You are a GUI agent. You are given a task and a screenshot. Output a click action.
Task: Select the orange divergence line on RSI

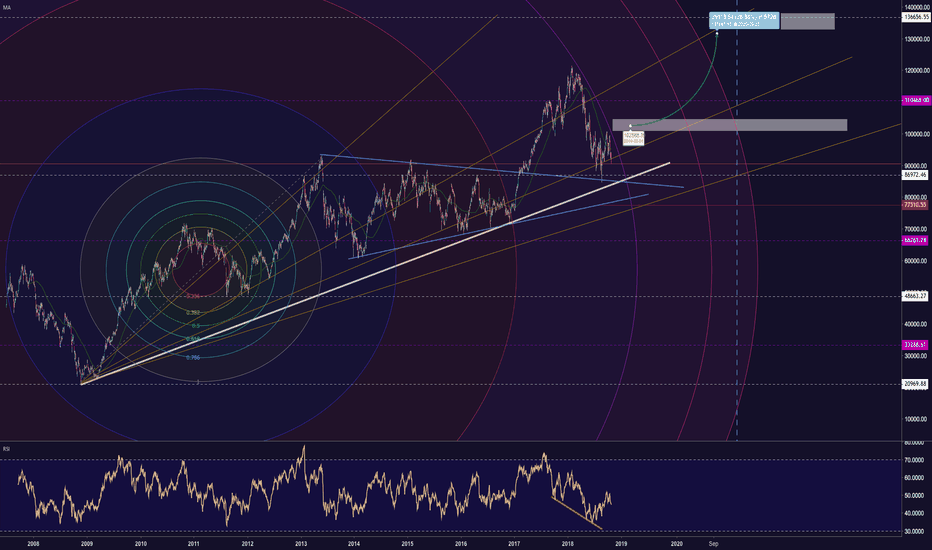(x=577, y=513)
